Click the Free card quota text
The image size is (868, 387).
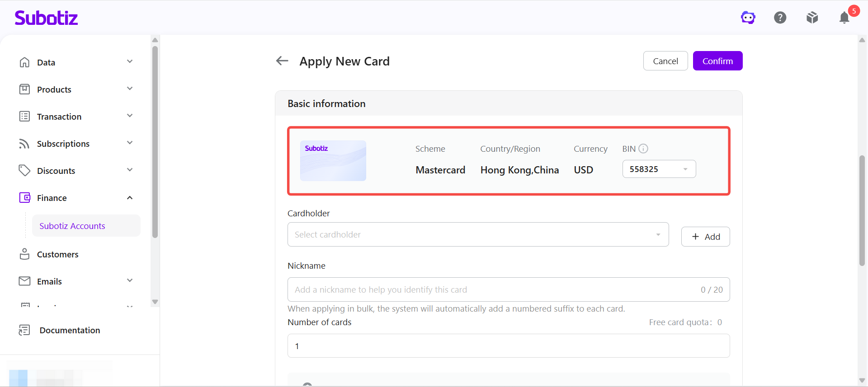click(x=685, y=322)
